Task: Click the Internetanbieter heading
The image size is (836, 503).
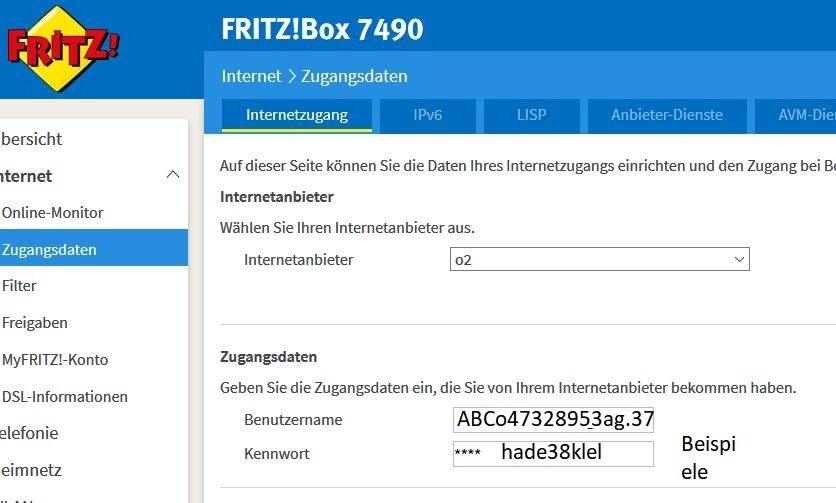Action: (277, 197)
